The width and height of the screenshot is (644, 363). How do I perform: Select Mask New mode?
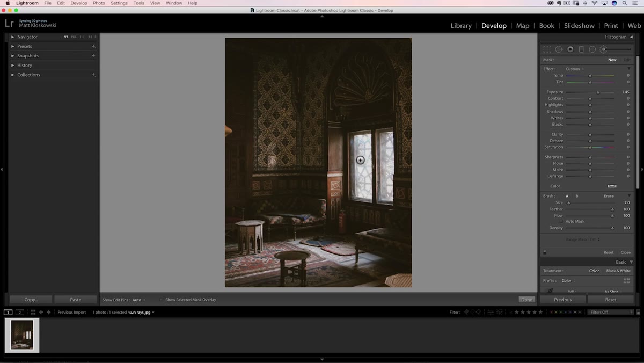pyautogui.click(x=612, y=60)
